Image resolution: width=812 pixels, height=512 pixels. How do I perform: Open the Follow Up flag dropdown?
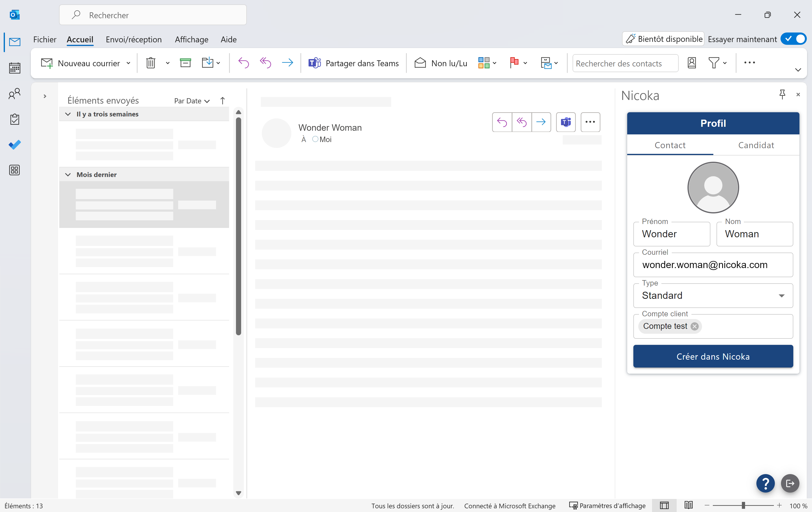coord(525,63)
